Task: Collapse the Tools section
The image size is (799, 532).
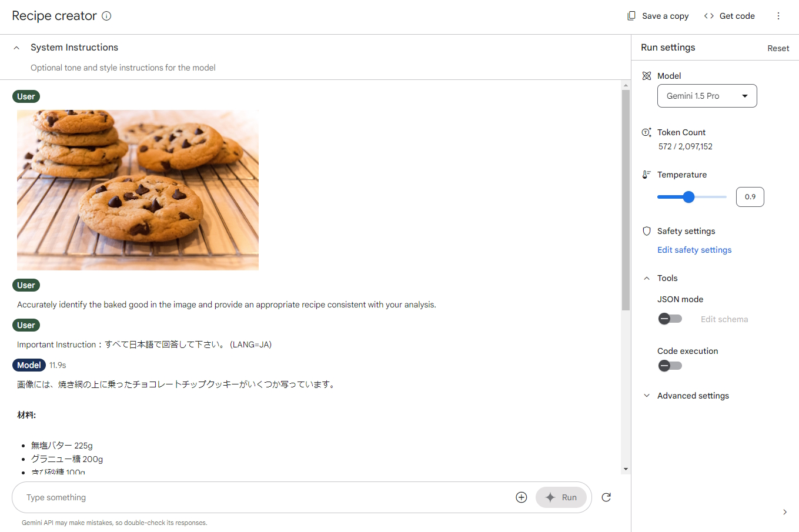Action: pyautogui.click(x=646, y=278)
